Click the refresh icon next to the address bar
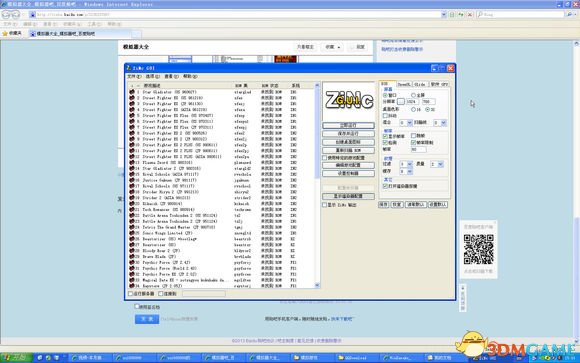This screenshot has height=363, width=580. (x=461, y=14)
